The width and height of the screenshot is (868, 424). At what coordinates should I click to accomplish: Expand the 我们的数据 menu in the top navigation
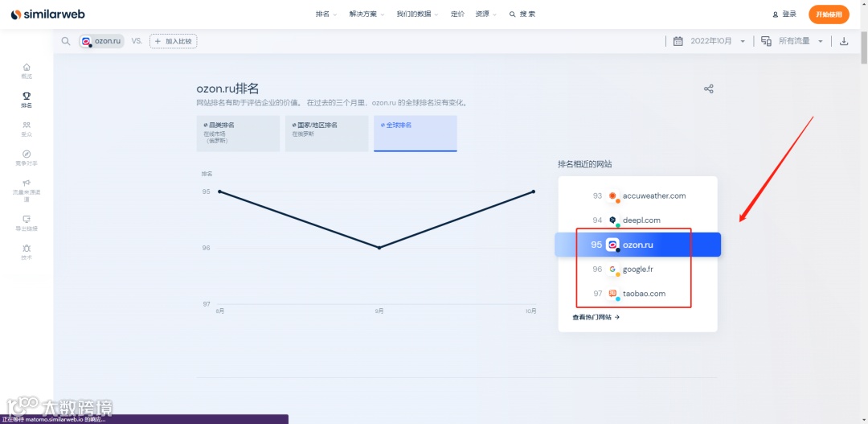(x=417, y=14)
